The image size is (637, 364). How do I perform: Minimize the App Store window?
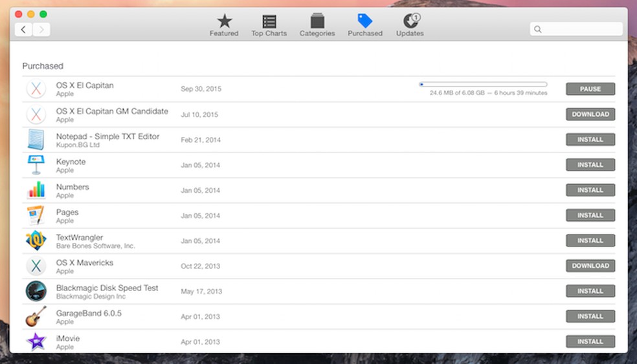pyautogui.click(x=31, y=14)
